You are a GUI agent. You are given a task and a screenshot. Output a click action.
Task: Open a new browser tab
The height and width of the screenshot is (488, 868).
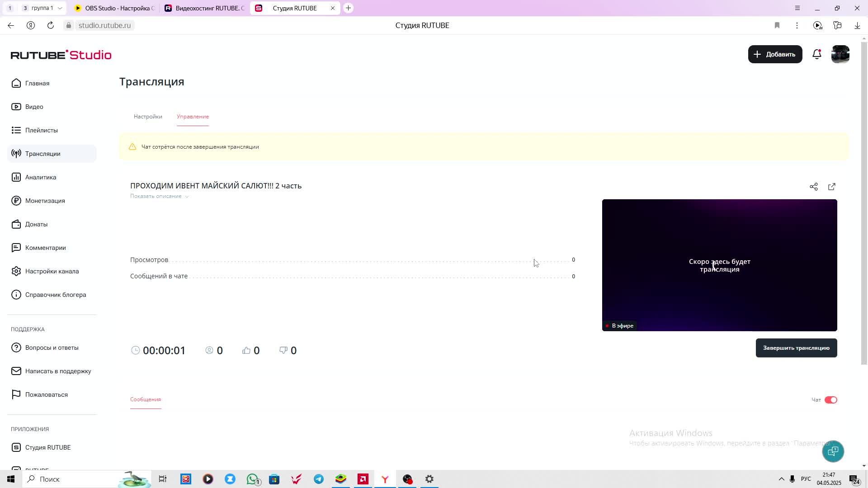click(x=348, y=8)
